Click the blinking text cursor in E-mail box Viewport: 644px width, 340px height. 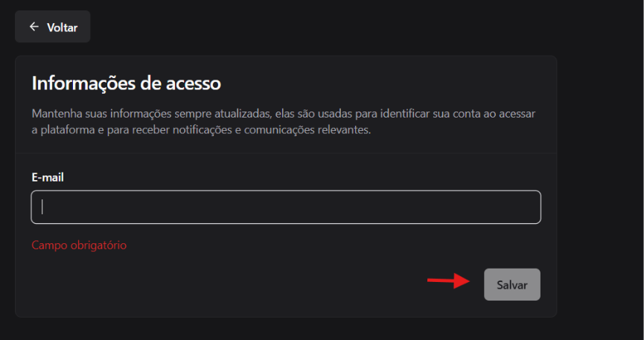42,207
